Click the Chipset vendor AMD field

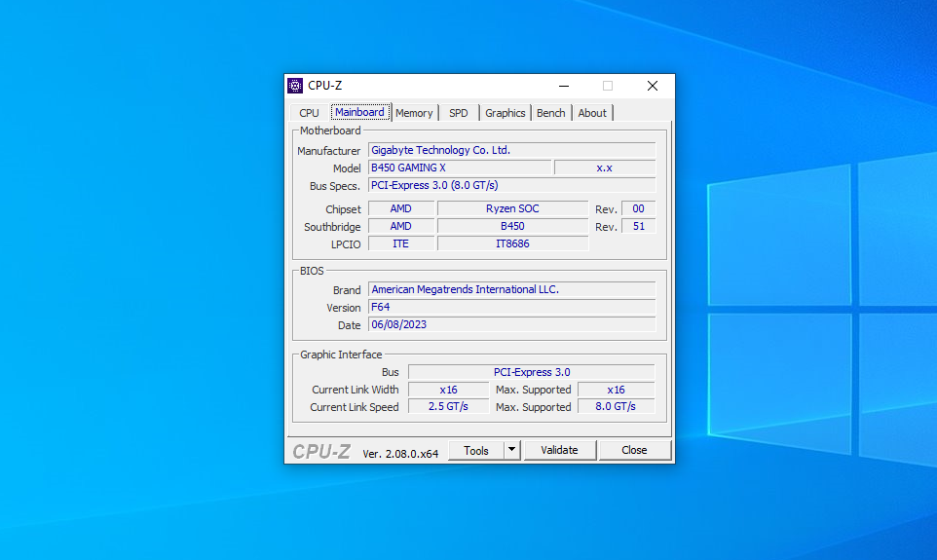click(x=401, y=208)
